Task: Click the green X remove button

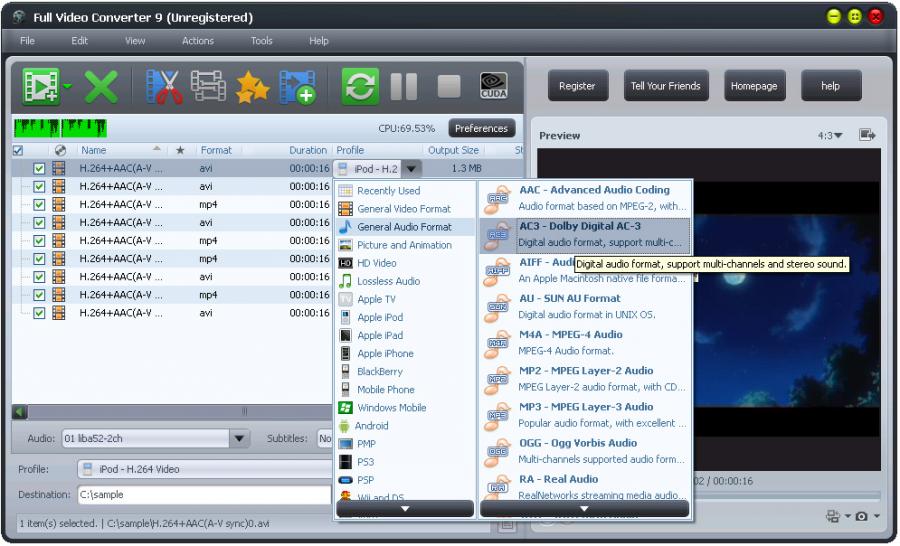Action: pyautogui.click(x=100, y=87)
